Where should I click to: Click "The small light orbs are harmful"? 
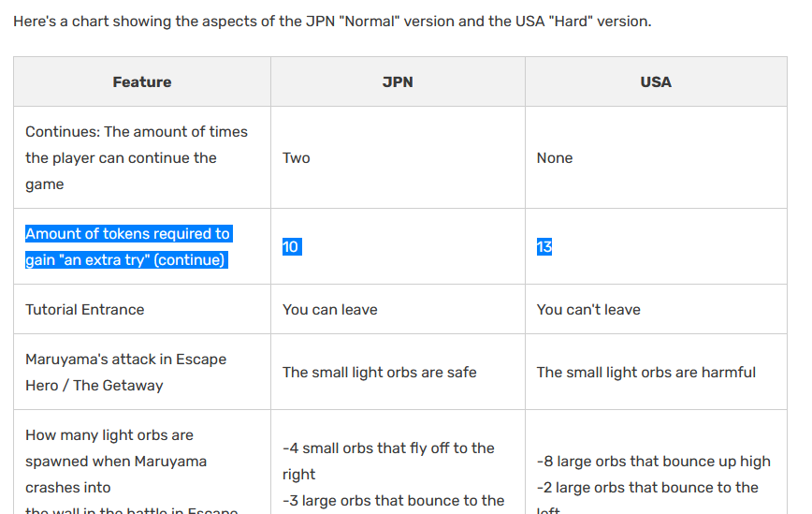coord(645,372)
